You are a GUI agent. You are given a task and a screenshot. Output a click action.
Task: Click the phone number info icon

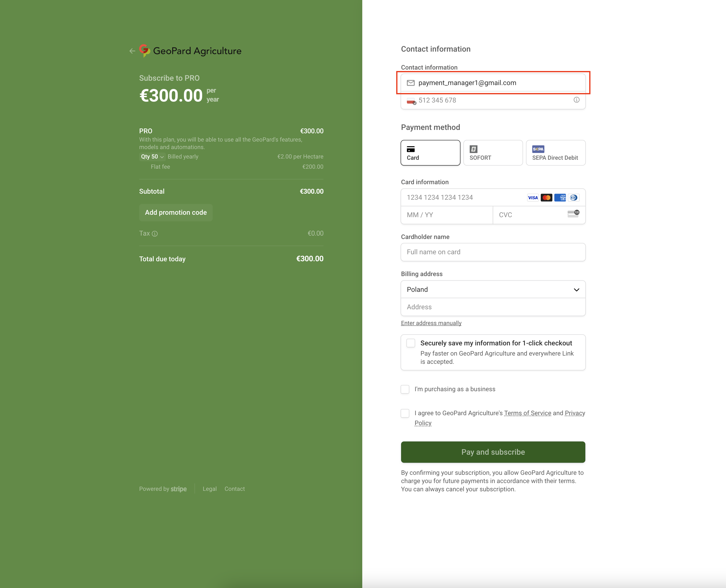(576, 100)
